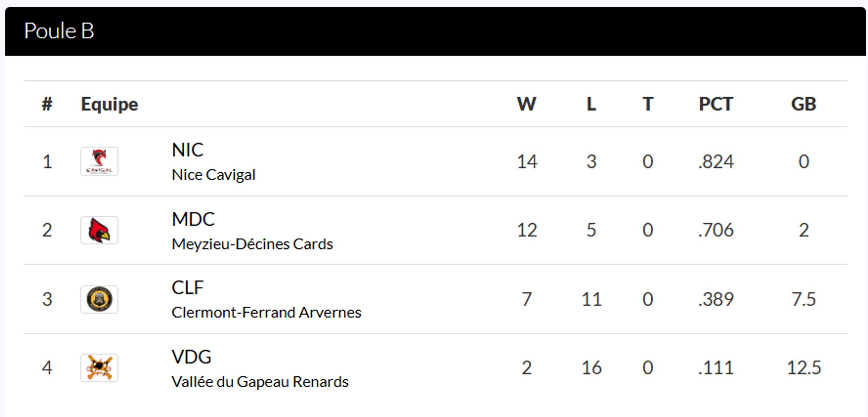Open the Nice Cavigal team name
The height and width of the screenshot is (417, 868).
pos(214,175)
